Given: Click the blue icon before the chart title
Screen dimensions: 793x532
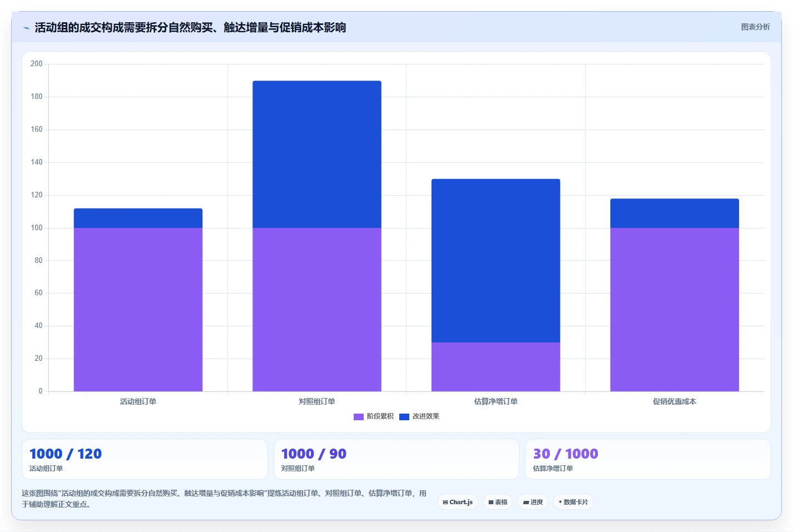Looking at the screenshot, I should coord(26,28).
